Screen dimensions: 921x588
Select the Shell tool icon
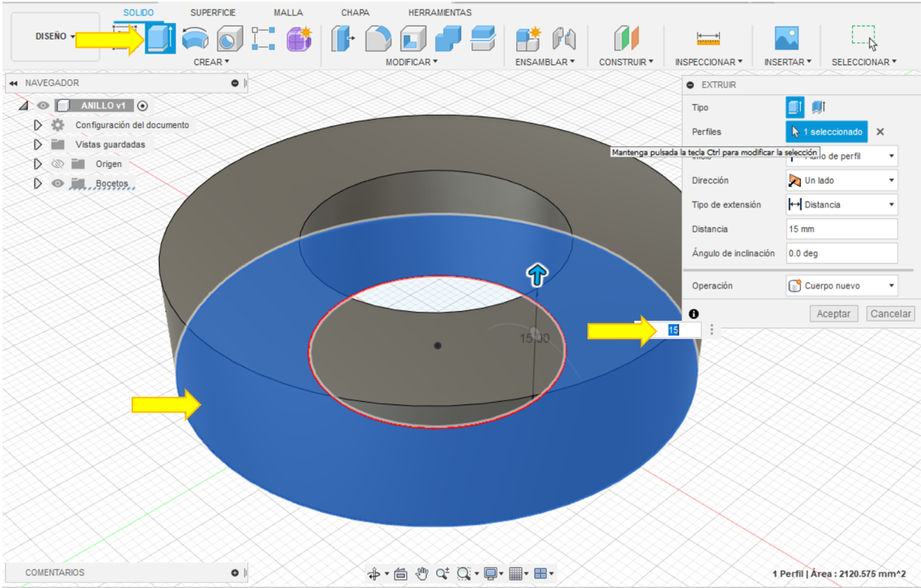[x=414, y=39]
